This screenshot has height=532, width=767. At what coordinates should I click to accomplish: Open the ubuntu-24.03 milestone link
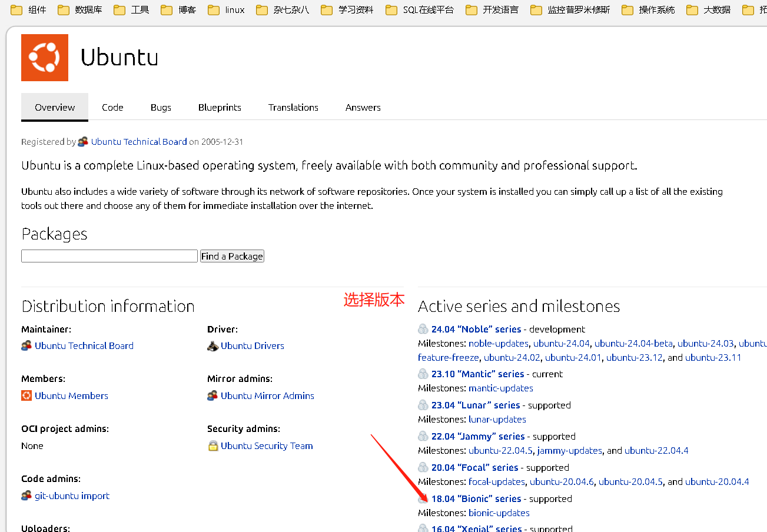pos(706,343)
